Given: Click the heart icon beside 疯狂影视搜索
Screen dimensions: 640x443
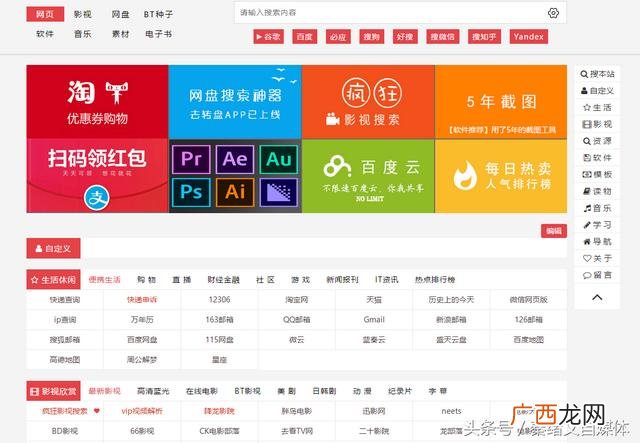Looking at the screenshot, I should click(97, 411).
